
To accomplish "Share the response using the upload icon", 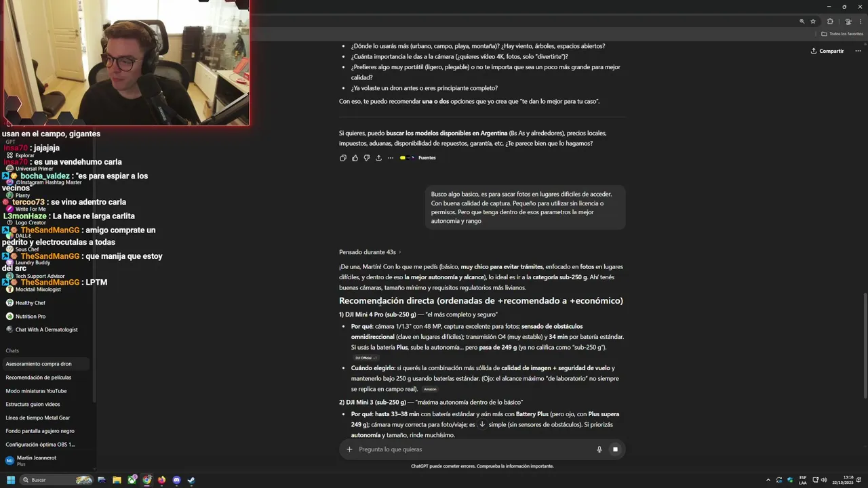I will [x=378, y=158].
